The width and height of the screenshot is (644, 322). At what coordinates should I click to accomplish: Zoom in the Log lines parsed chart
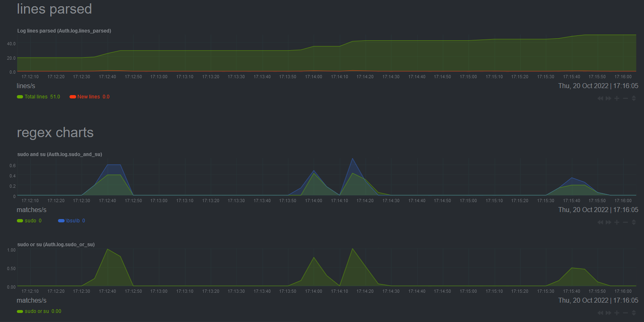coord(617,98)
